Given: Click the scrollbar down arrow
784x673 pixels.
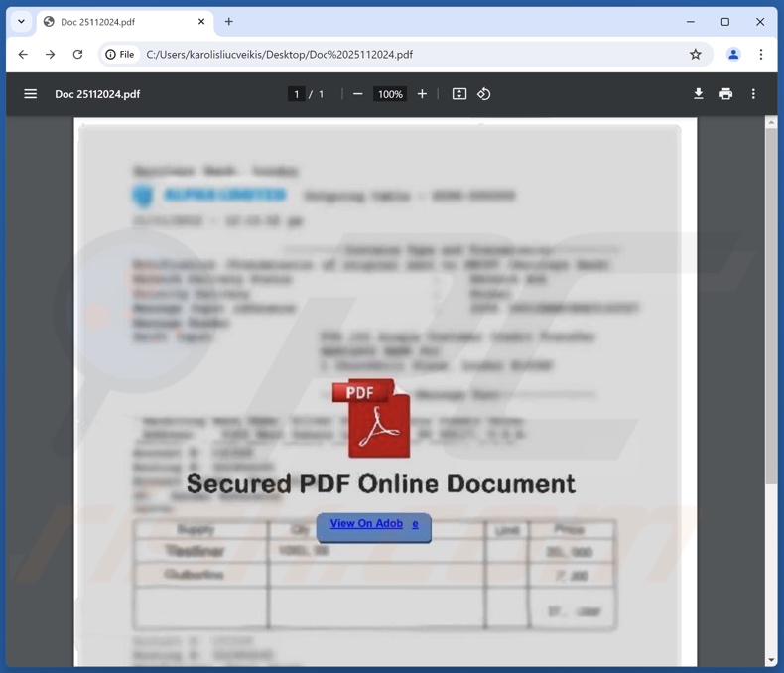Looking at the screenshot, I should [x=771, y=660].
